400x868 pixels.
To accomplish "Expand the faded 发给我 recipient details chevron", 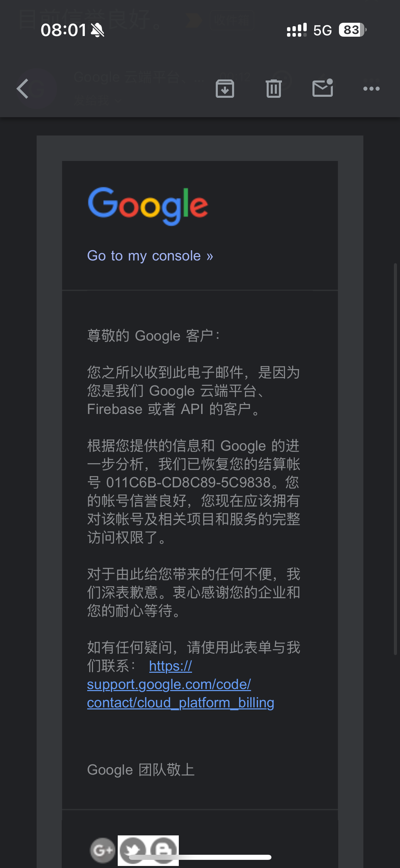I will (118, 100).
